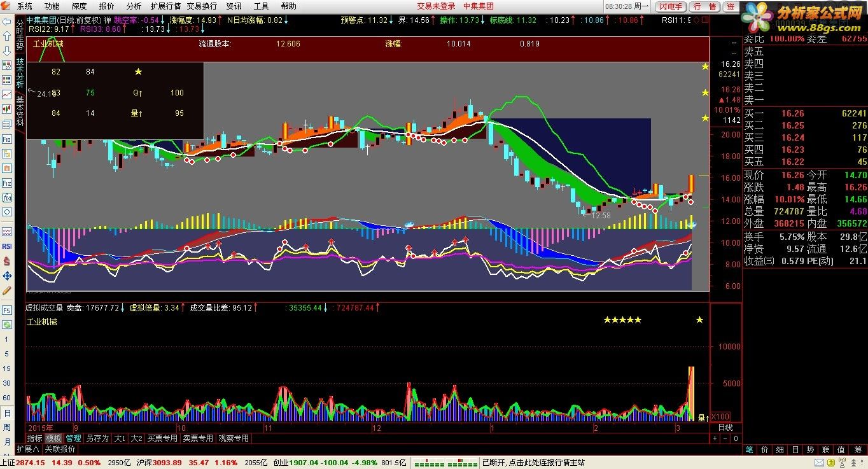Viewport: 868px width, 469px height.
Task: Open the 扩展行情 menu
Action: pyautogui.click(x=165, y=6)
